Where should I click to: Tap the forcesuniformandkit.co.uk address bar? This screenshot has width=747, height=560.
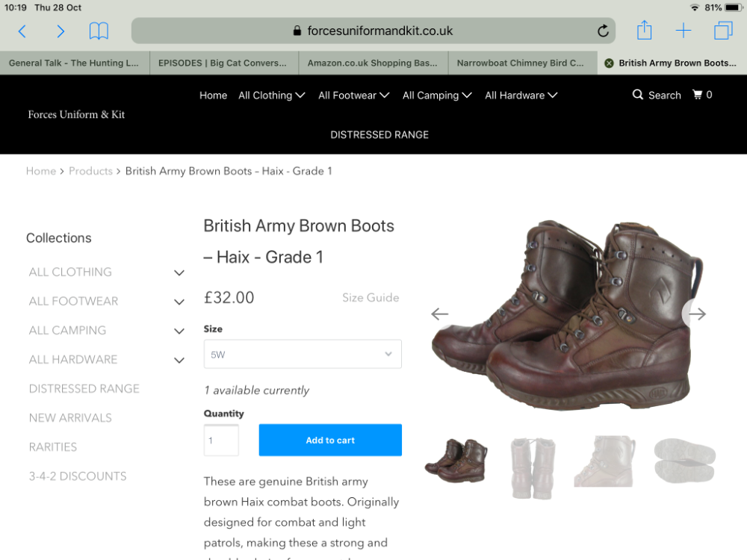(373, 31)
